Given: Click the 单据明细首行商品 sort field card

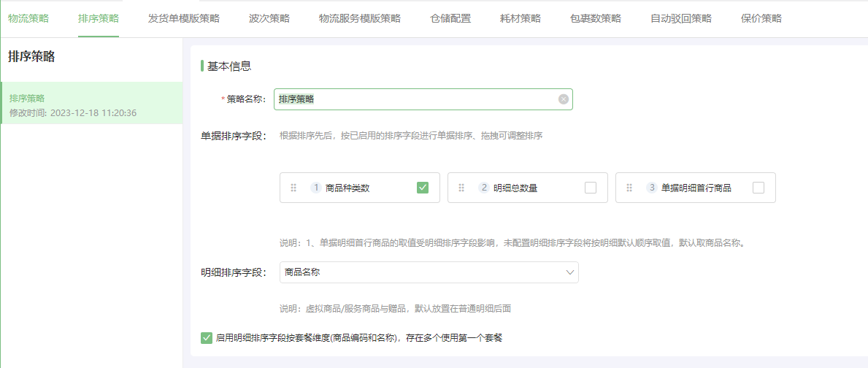Looking at the screenshot, I should point(695,188).
